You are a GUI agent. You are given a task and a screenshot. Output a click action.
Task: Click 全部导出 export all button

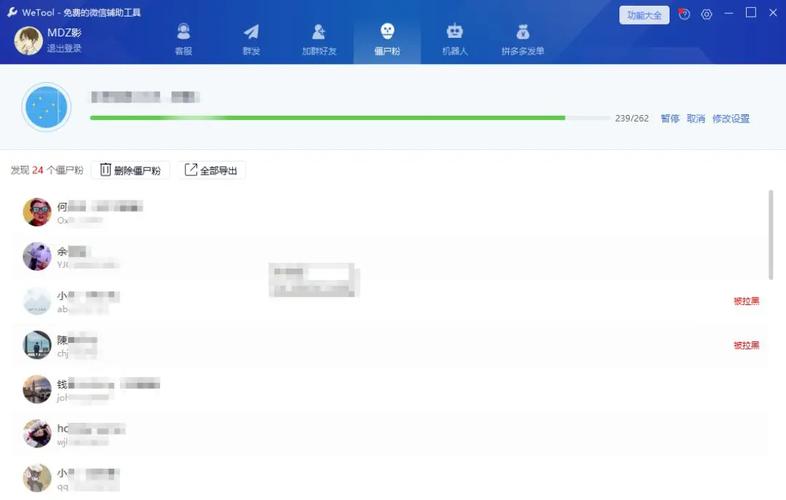(x=211, y=170)
